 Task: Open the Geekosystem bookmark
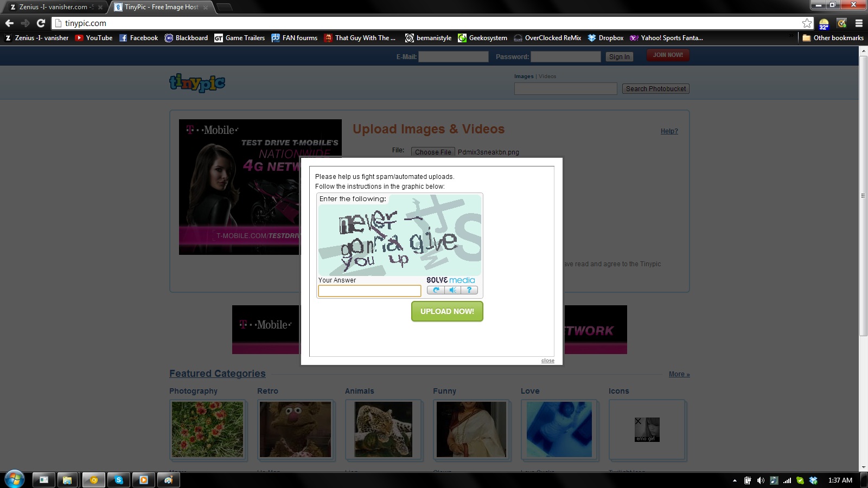coord(483,38)
